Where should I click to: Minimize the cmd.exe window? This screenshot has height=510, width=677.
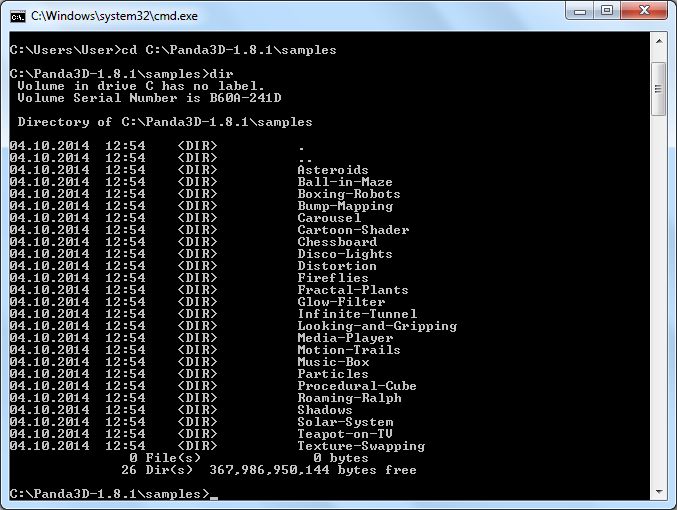coord(580,11)
